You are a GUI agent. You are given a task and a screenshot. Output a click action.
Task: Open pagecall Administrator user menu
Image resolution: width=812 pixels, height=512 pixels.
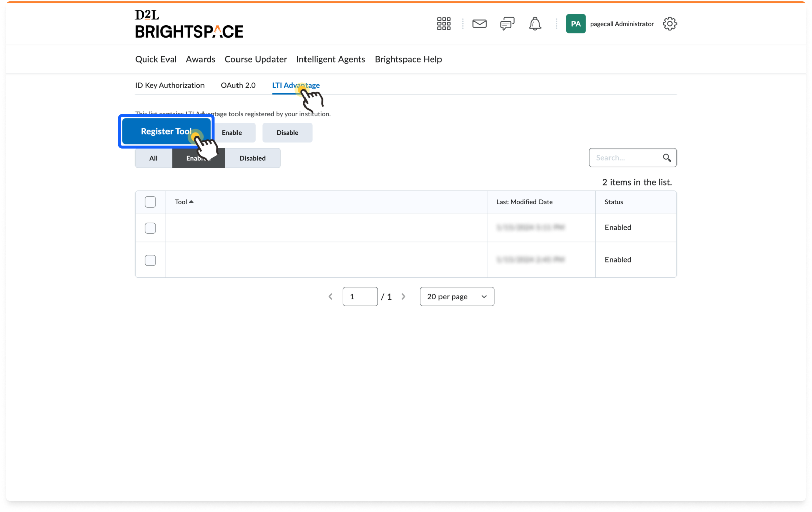pos(622,24)
